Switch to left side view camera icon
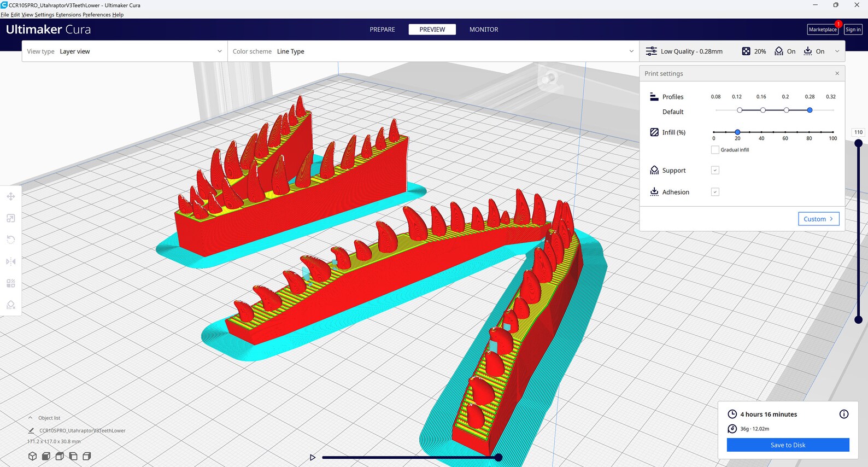Image resolution: width=868 pixels, height=467 pixels. coord(73,456)
